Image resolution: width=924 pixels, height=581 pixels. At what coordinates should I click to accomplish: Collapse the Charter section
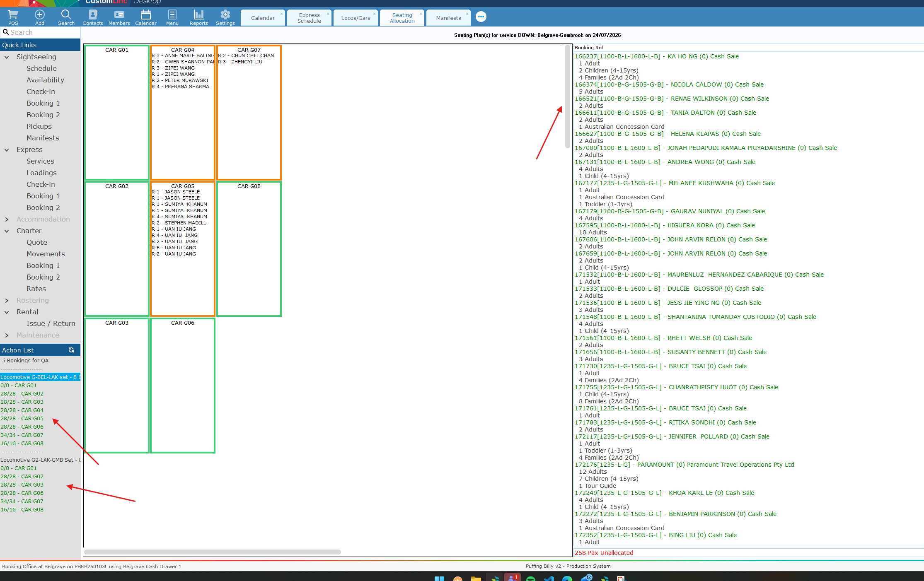coord(7,231)
